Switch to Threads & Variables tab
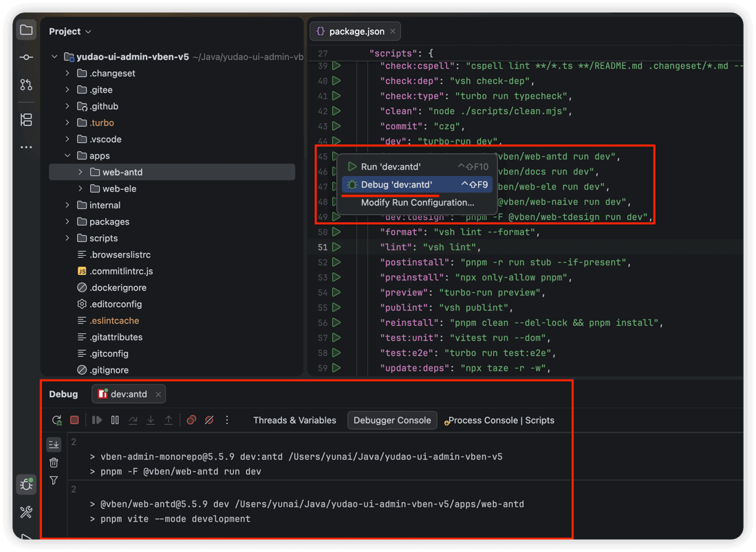This screenshot has width=756, height=552. pyautogui.click(x=294, y=420)
